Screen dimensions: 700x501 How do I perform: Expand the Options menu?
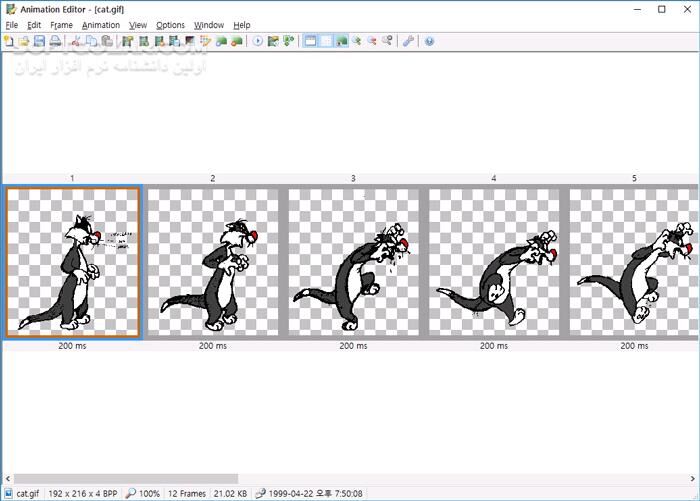tap(170, 25)
